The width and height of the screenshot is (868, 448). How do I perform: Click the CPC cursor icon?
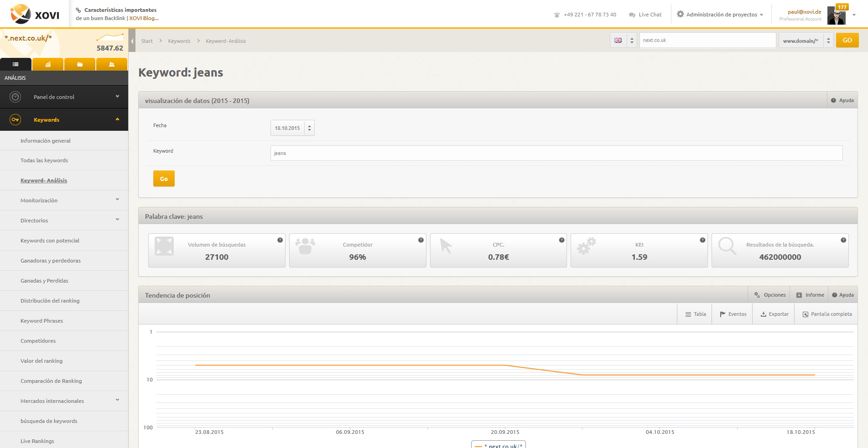446,246
